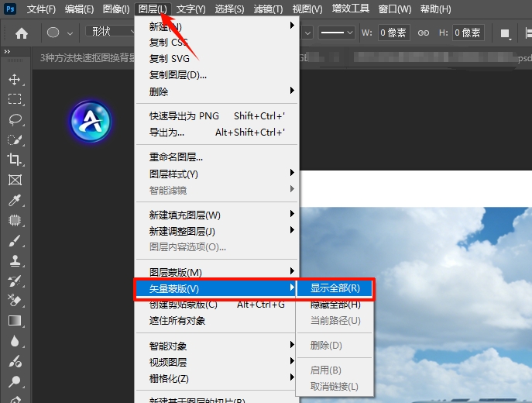
Task: Open the 帮助(H) menu
Action: click(x=436, y=9)
